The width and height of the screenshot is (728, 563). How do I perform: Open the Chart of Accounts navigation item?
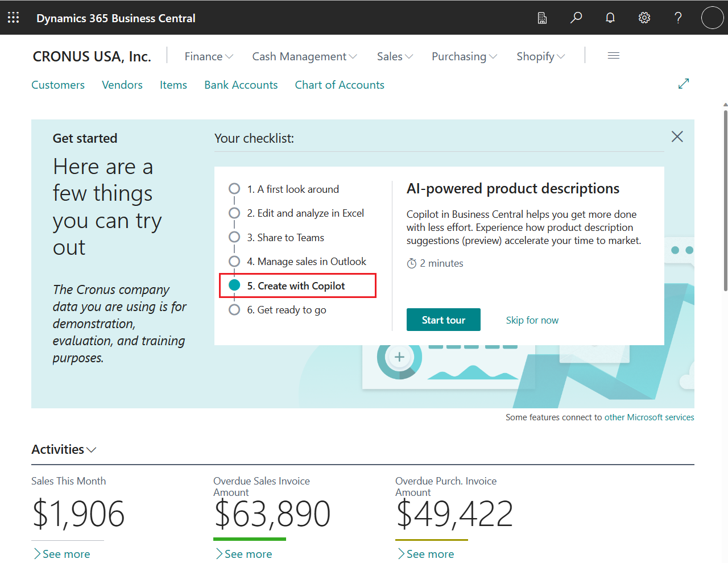click(339, 84)
